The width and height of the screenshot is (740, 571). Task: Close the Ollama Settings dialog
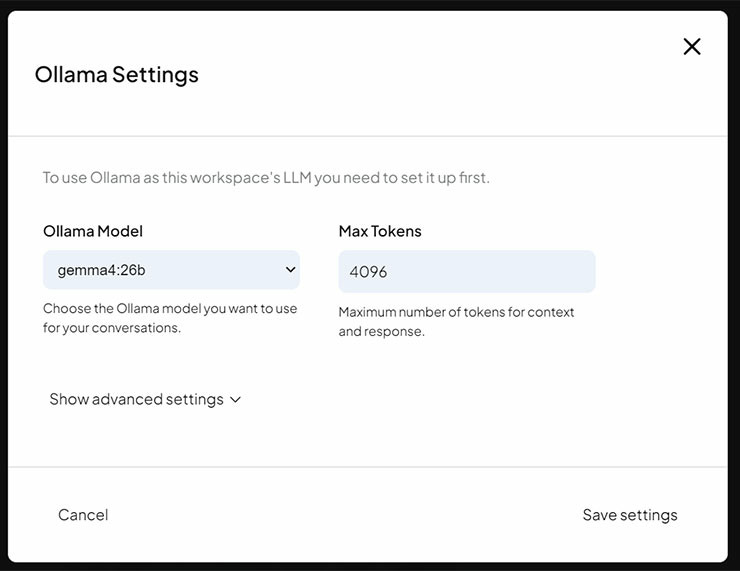click(x=692, y=47)
